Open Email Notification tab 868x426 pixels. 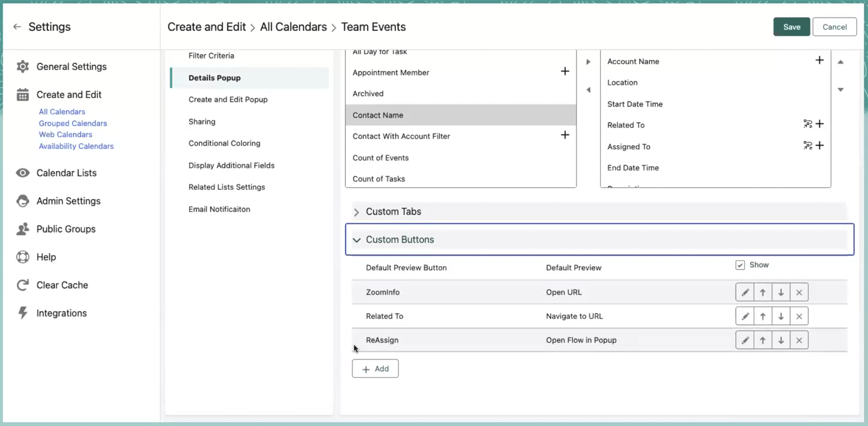pyautogui.click(x=219, y=209)
